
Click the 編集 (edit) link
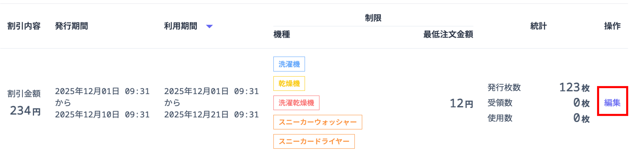click(x=612, y=103)
